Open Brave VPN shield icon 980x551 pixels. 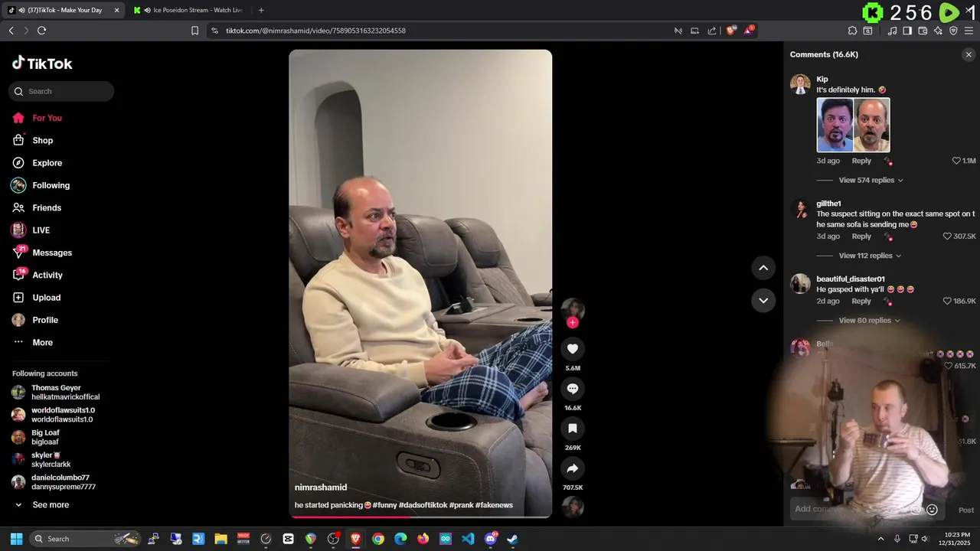click(953, 31)
